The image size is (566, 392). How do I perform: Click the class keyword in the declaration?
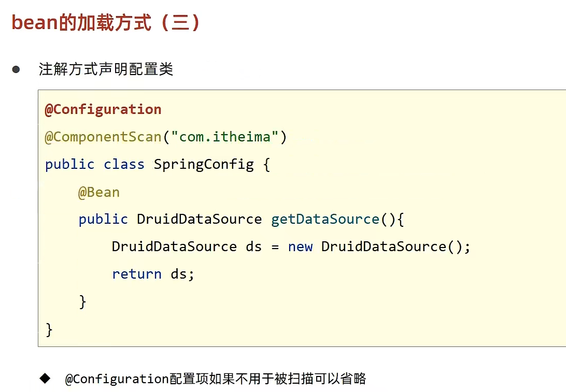tap(124, 165)
